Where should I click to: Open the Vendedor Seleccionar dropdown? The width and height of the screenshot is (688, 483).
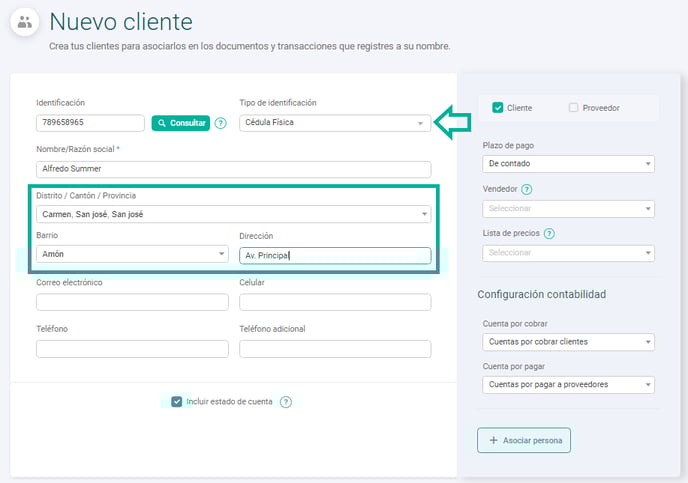(x=568, y=209)
